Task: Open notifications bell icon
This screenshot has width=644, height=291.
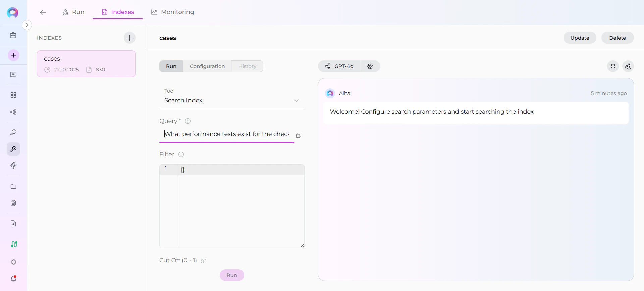Action: 13,279
